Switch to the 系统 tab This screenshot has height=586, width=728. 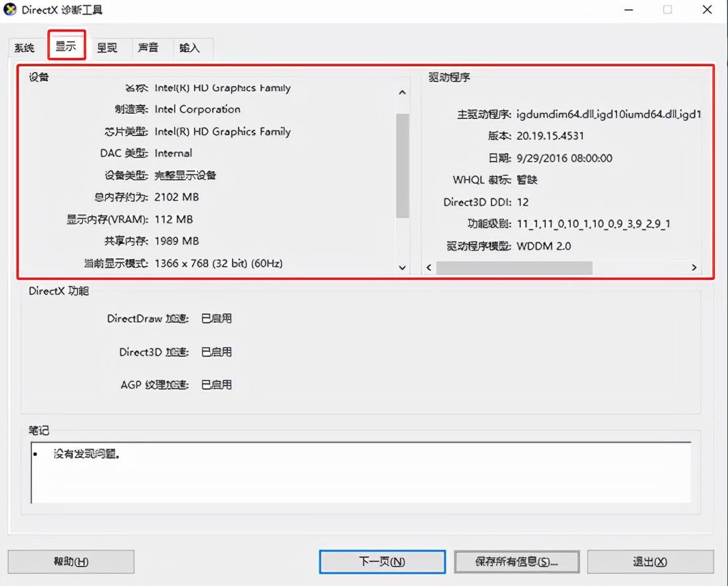24,47
